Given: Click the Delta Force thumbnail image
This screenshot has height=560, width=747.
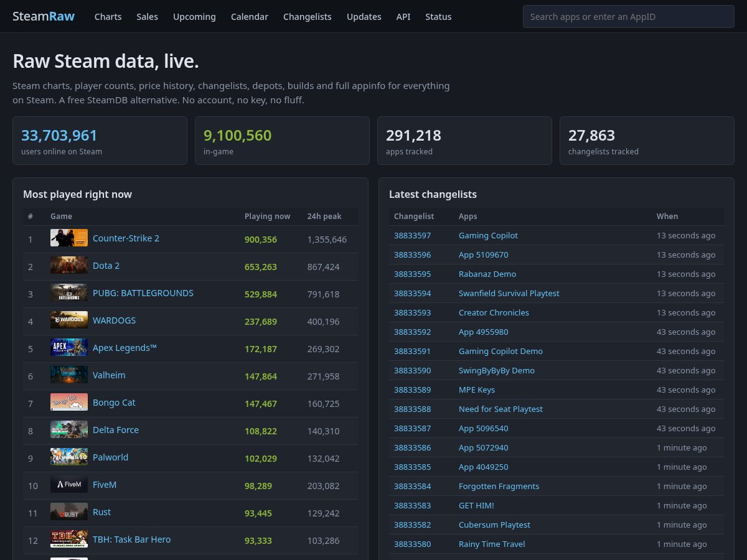Looking at the screenshot, I should [x=69, y=430].
